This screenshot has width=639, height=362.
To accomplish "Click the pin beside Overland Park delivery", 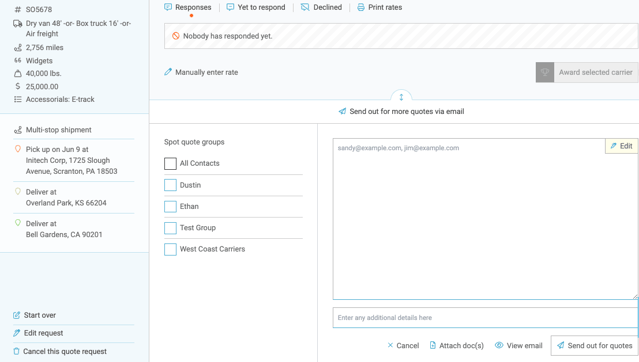I will click(x=18, y=192).
